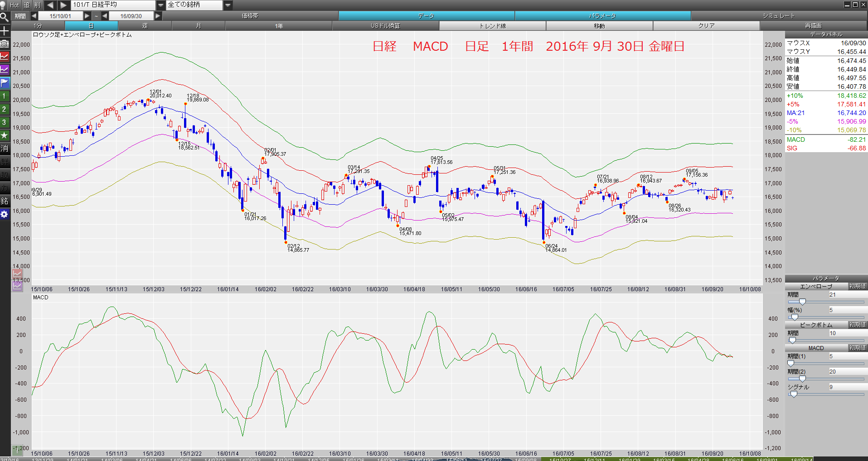Adjust the シグナル slider
The image size is (868, 461).
794,394
